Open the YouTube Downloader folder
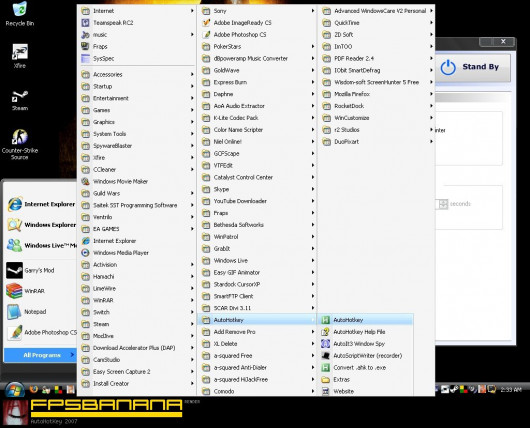This screenshot has height=428, width=530. point(258,201)
